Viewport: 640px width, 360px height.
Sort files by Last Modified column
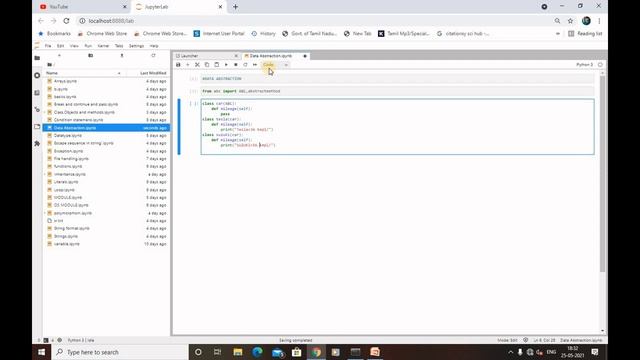(153, 73)
